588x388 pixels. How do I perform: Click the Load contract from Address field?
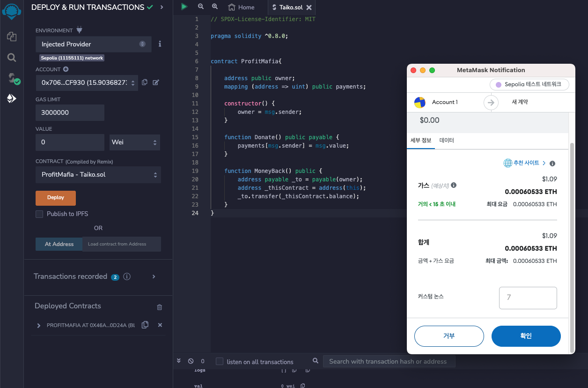point(122,244)
